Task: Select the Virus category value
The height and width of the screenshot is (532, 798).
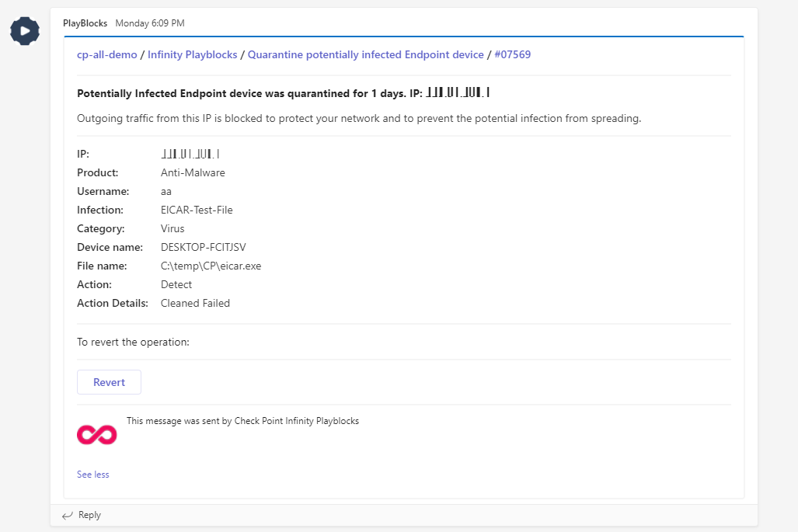Action: pos(172,228)
